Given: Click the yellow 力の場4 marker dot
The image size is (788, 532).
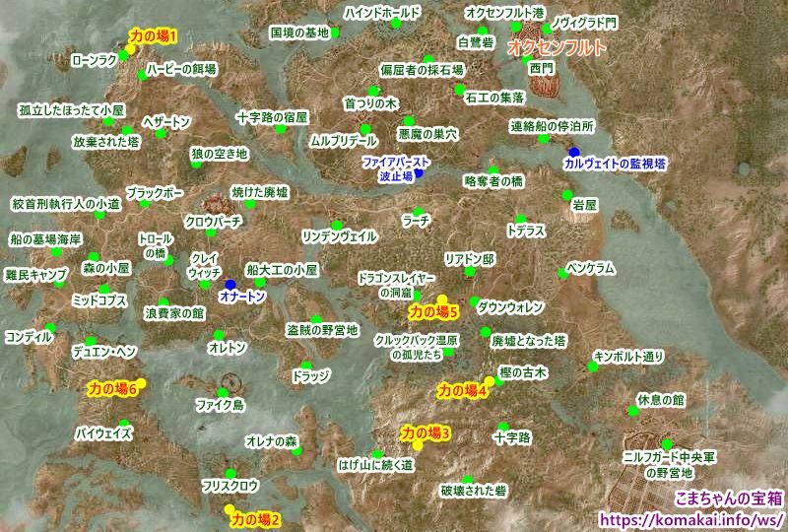Looking at the screenshot, I should (x=489, y=381).
